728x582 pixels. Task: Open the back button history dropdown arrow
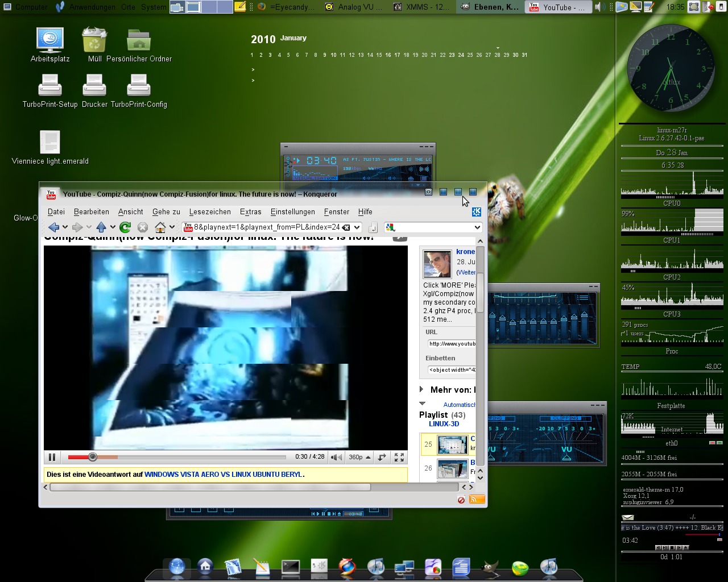pyautogui.click(x=65, y=227)
